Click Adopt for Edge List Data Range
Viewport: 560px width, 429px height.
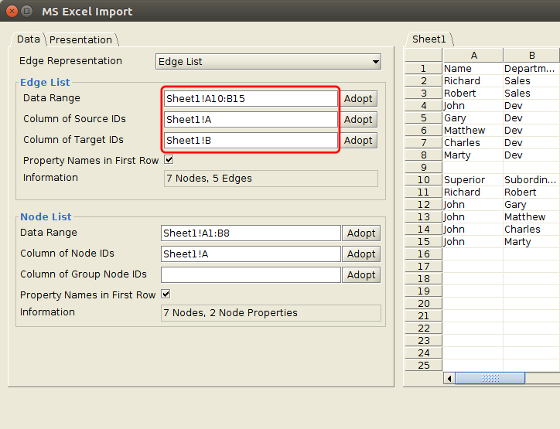(358, 99)
